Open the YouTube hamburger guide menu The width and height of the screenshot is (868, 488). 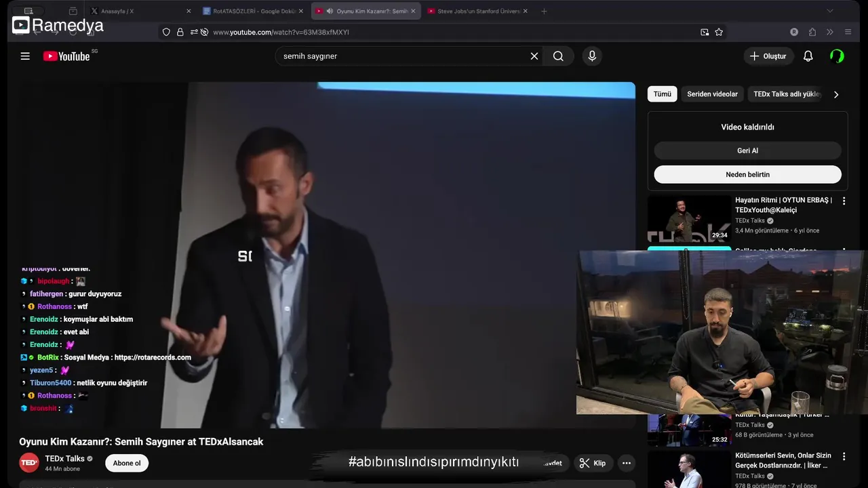25,56
